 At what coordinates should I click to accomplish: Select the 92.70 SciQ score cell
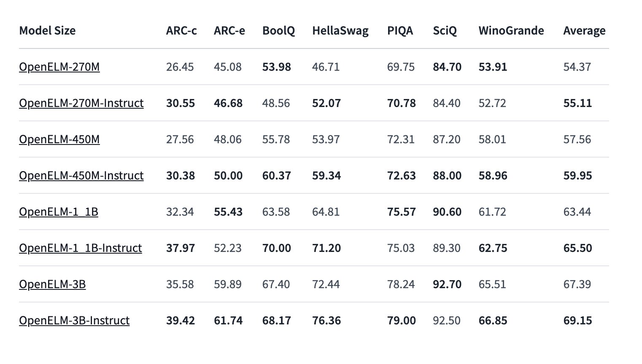447,284
